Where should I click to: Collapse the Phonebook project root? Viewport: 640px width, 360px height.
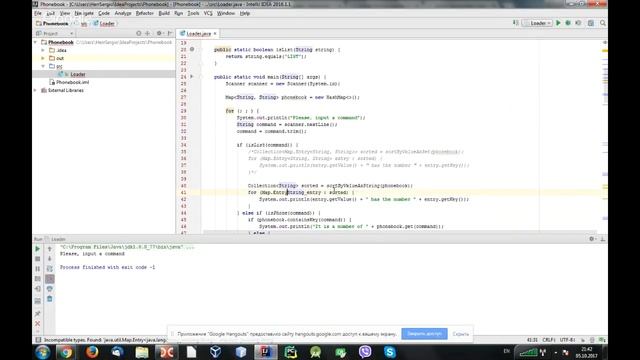[36, 42]
